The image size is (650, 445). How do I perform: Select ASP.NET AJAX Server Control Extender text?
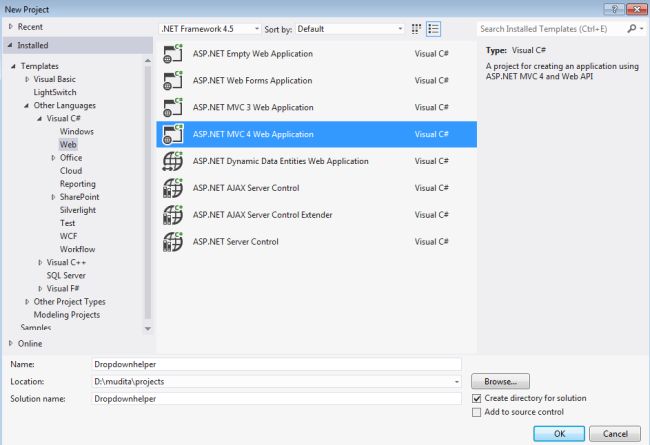[262, 215]
